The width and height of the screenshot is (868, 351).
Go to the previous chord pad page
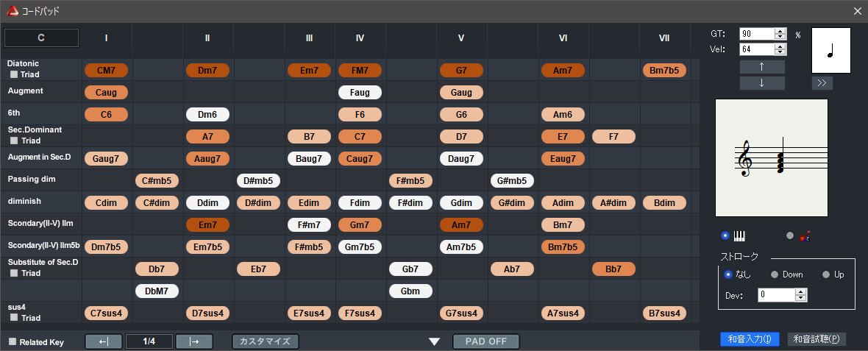click(x=104, y=341)
